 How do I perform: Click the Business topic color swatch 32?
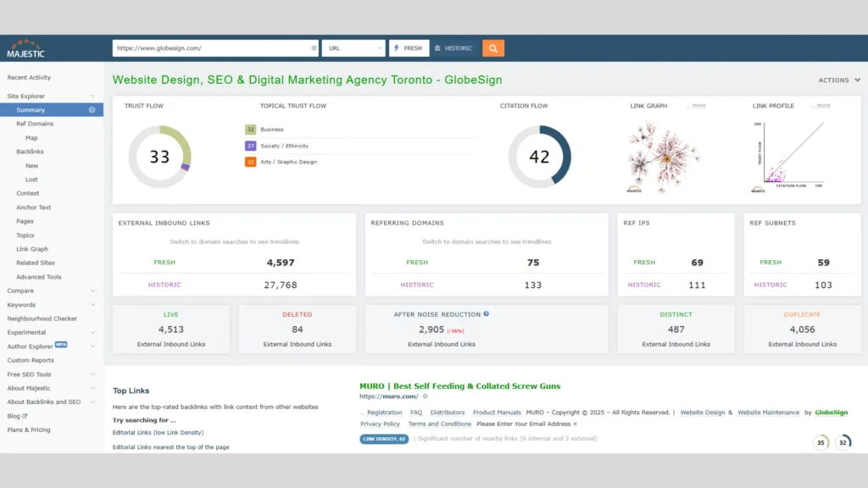250,130
